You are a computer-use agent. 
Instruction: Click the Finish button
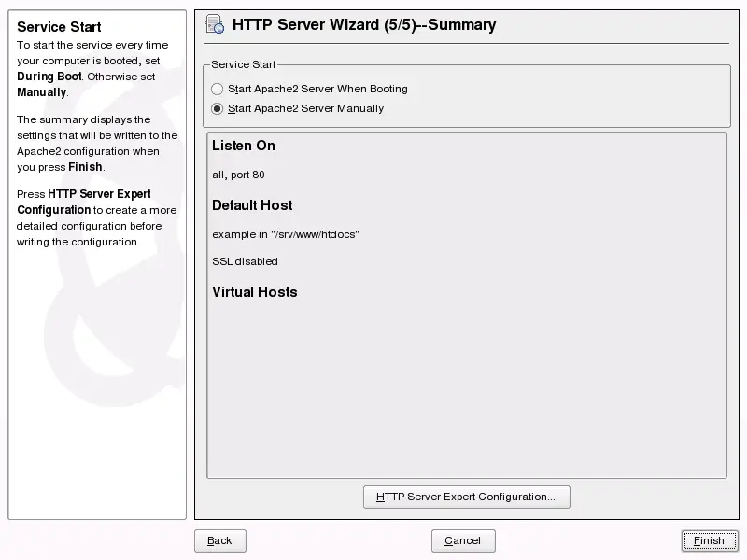(710, 540)
